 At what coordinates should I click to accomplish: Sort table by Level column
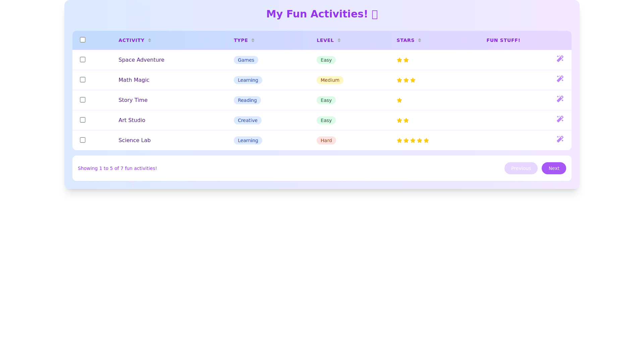[x=339, y=40]
